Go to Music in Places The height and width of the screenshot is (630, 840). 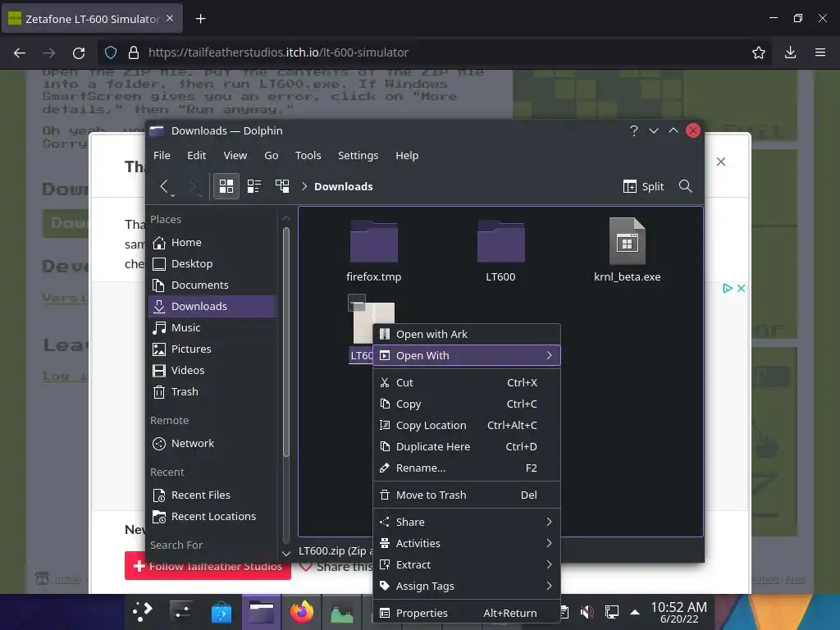tap(212, 328)
